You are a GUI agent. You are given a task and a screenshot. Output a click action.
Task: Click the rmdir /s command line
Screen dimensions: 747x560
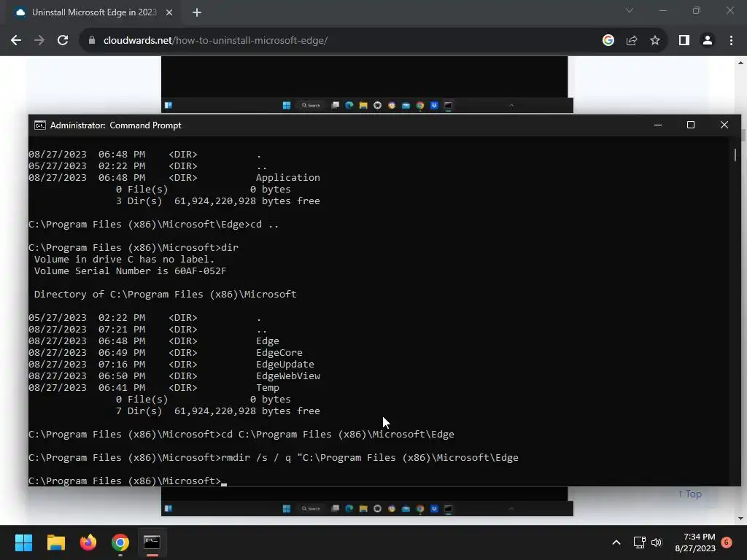click(274, 458)
